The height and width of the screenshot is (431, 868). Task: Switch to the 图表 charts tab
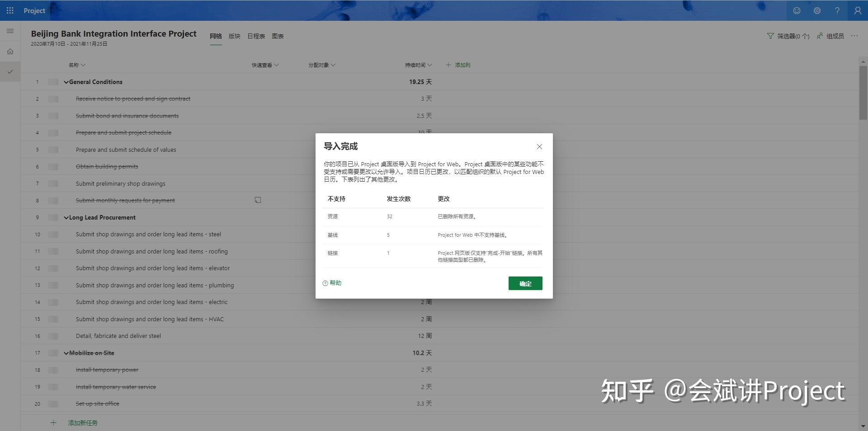click(x=278, y=36)
